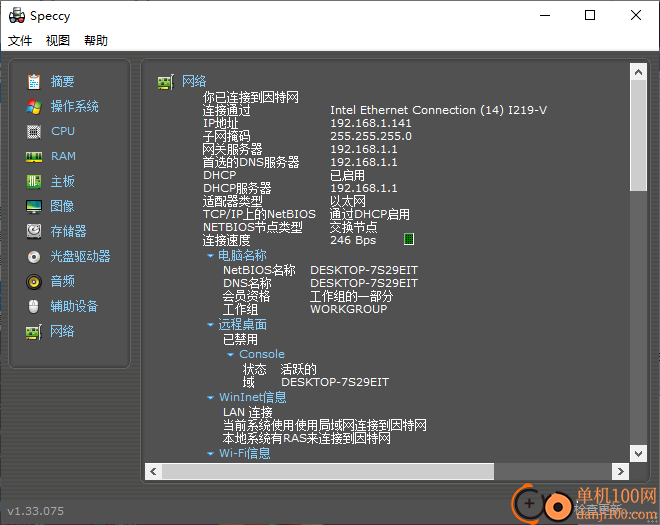Click the horizontal scrollbar left arrow
660x525 pixels.
coord(153,472)
